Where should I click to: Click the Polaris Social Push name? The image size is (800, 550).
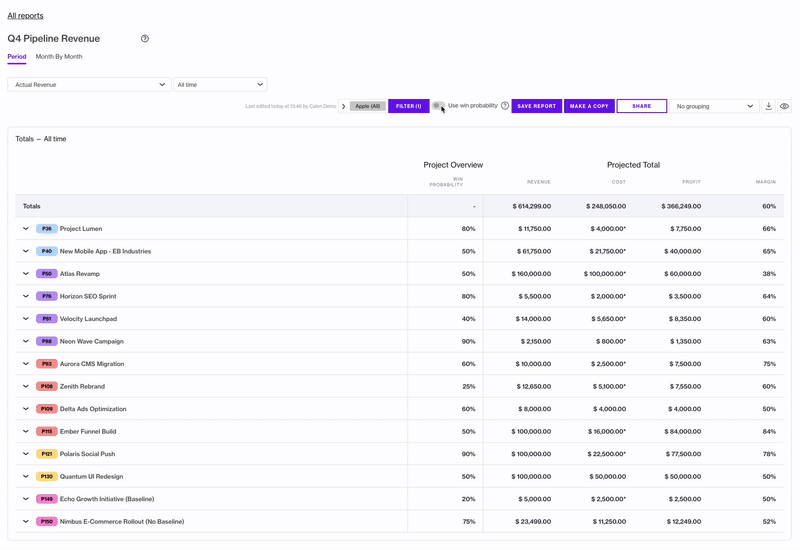click(x=87, y=454)
